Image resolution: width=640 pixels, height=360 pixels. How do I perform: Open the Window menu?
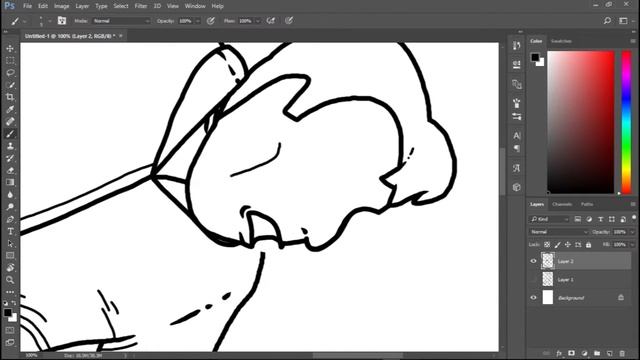pos(195,6)
